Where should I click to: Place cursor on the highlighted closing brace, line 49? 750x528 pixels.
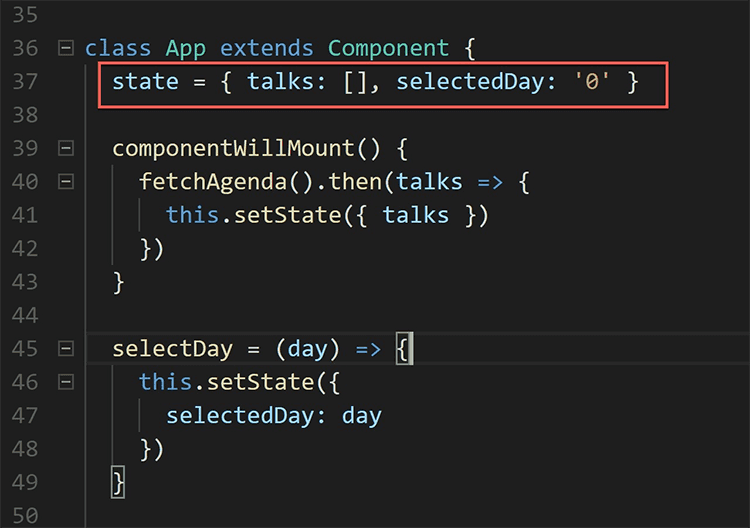point(118,482)
